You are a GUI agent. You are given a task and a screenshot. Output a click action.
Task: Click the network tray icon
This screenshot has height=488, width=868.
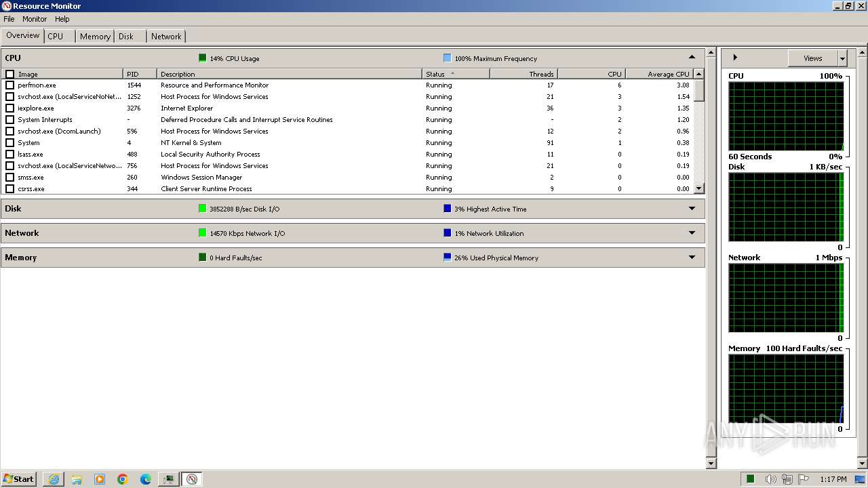[787, 479]
